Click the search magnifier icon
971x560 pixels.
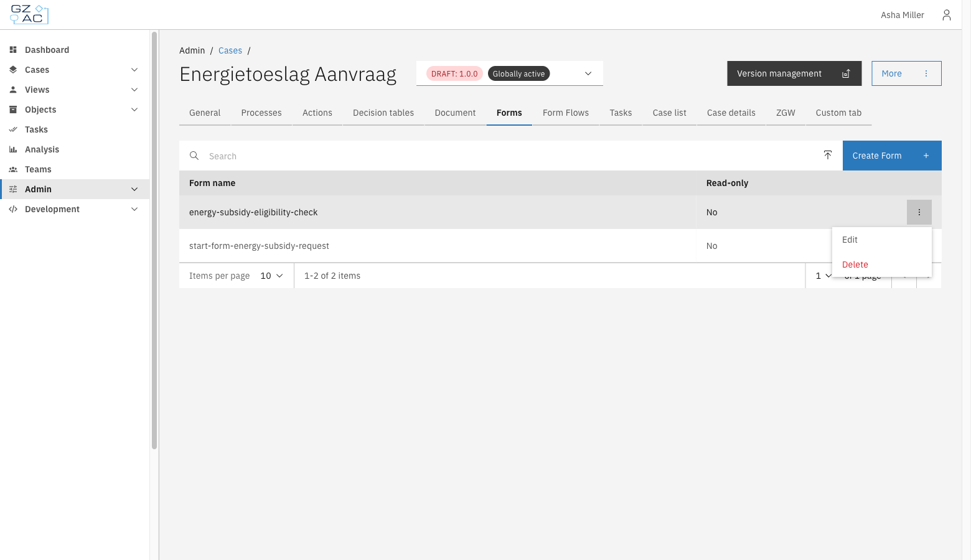pyautogui.click(x=194, y=156)
